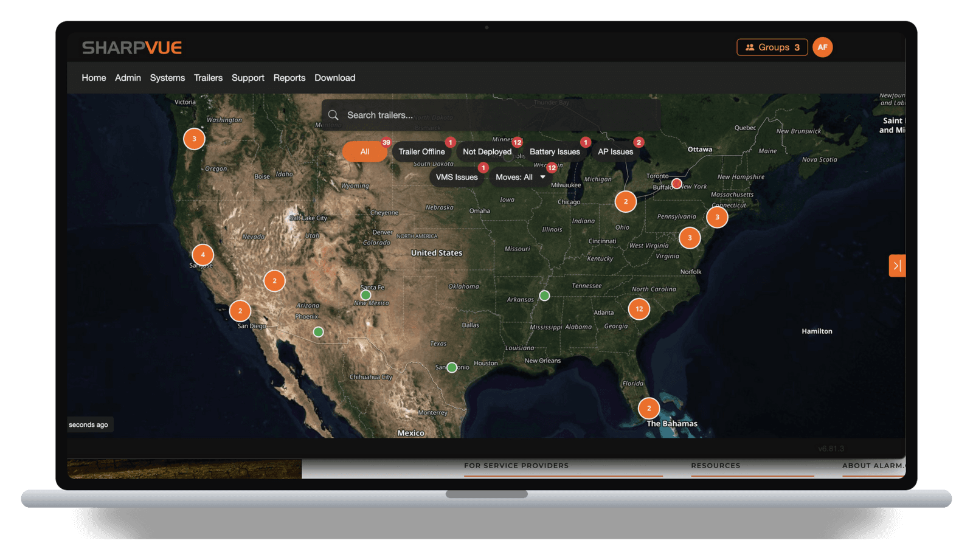Open the Download menu
This screenshot has height=560, width=973.
pos(334,78)
